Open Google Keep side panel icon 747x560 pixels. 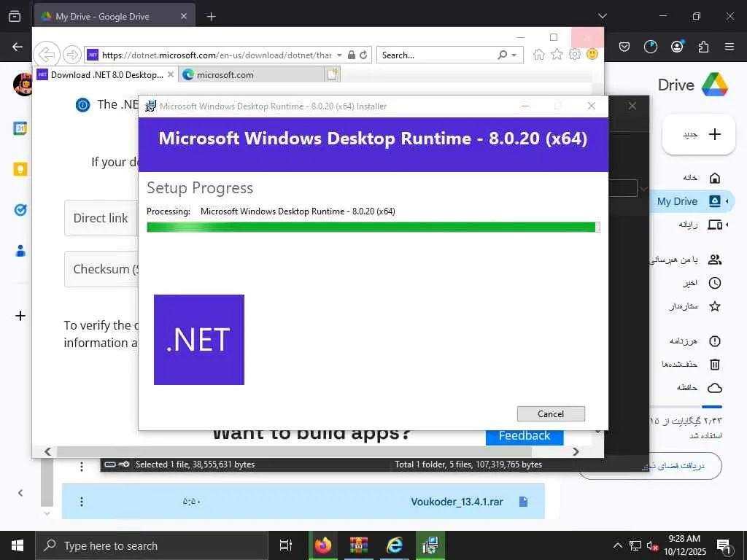coord(20,169)
